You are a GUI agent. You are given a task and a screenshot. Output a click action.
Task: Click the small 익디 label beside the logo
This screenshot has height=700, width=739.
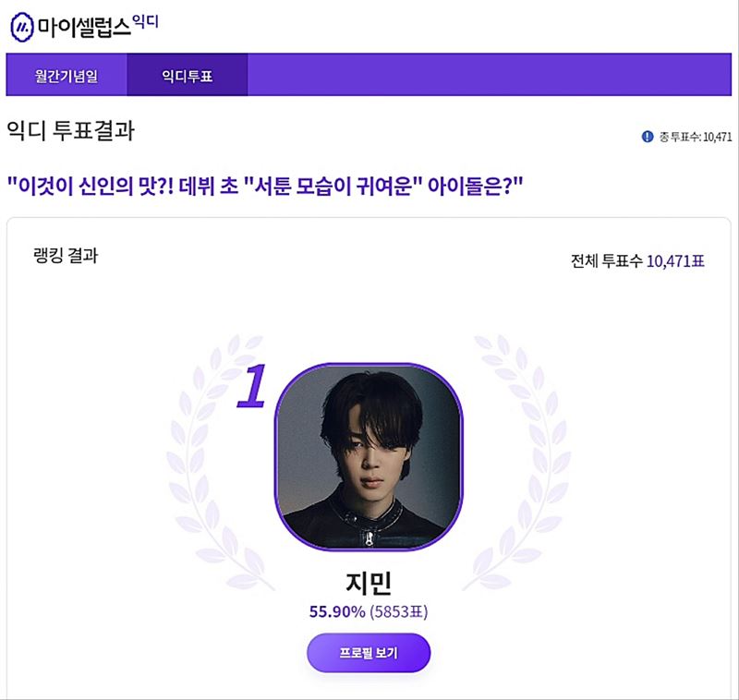click(x=146, y=20)
